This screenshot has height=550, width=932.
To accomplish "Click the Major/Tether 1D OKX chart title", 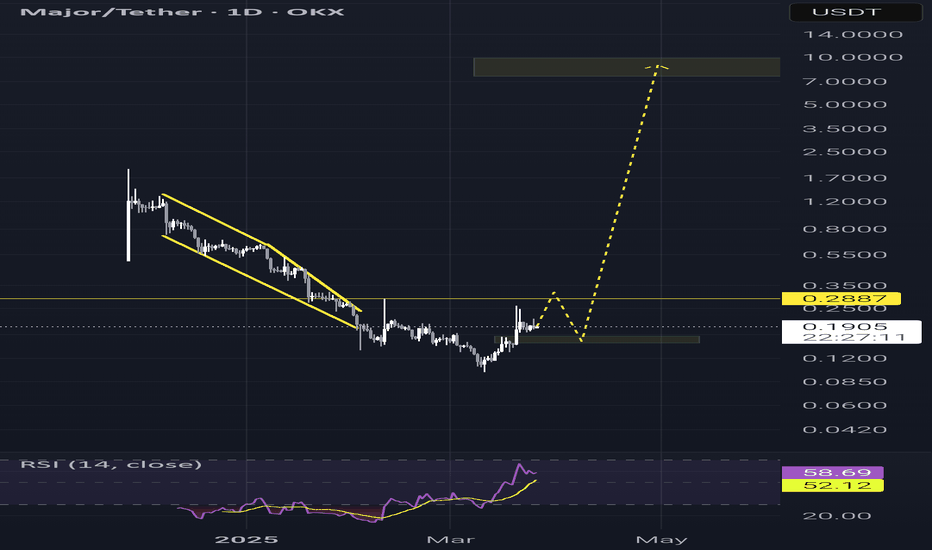I will pos(182,12).
